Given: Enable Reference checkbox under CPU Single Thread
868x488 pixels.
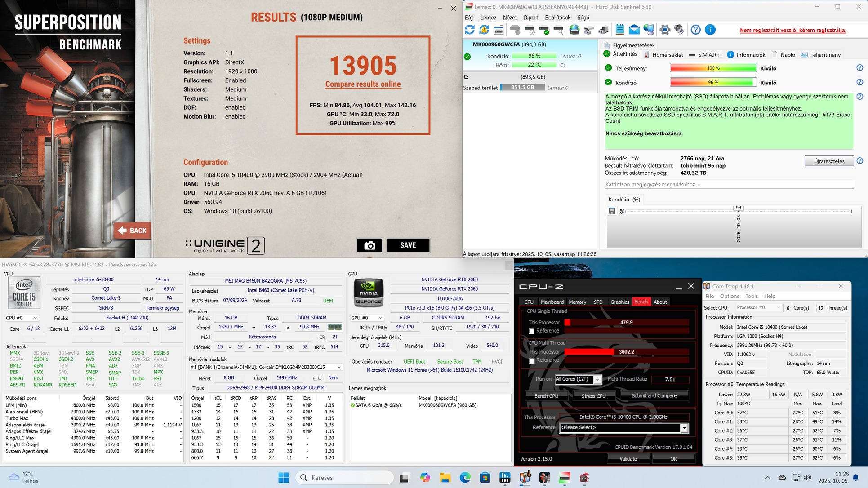Looking at the screenshot, I should (x=531, y=331).
